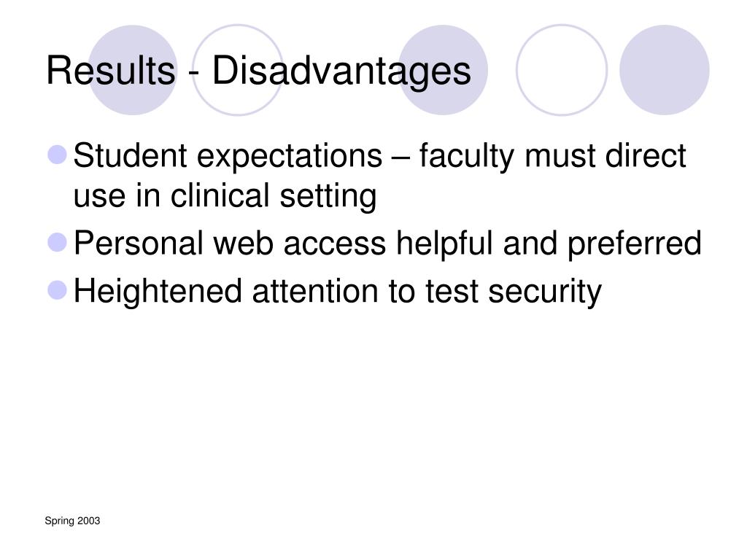Click the word 'Heightened' in last bullet
This screenshot has height=560, width=747.
pyautogui.click(x=158, y=292)
